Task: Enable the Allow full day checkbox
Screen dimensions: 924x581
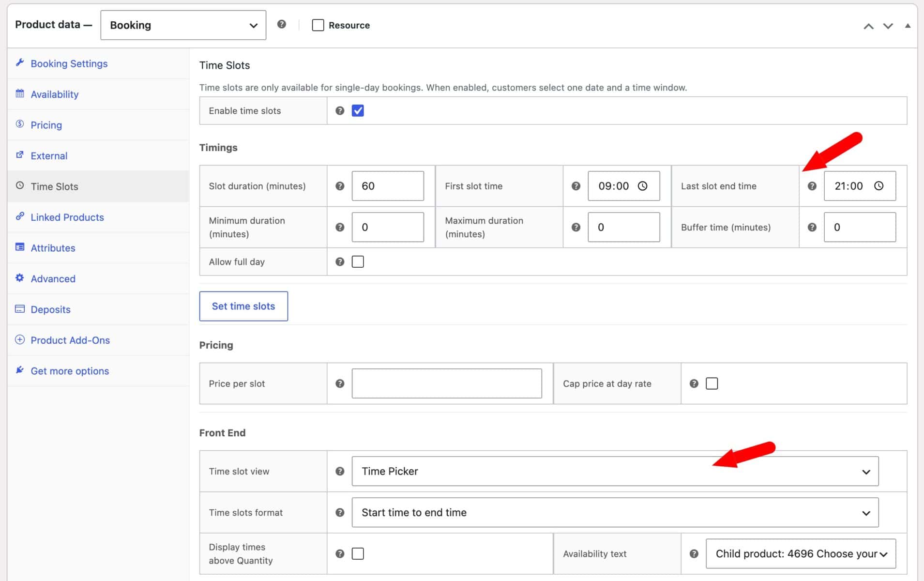Action: pyautogui.click(x=358, y=261)
